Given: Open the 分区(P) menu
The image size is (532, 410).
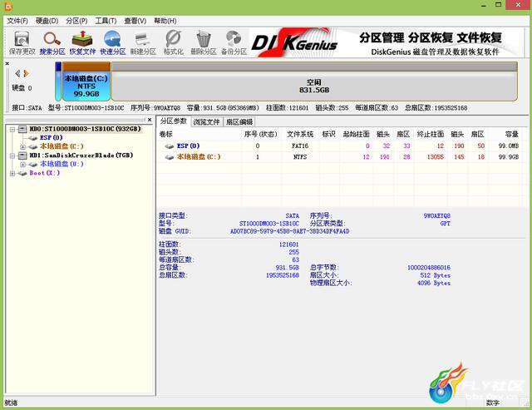Looking at the screenshot, I should [x=76, y=21].
